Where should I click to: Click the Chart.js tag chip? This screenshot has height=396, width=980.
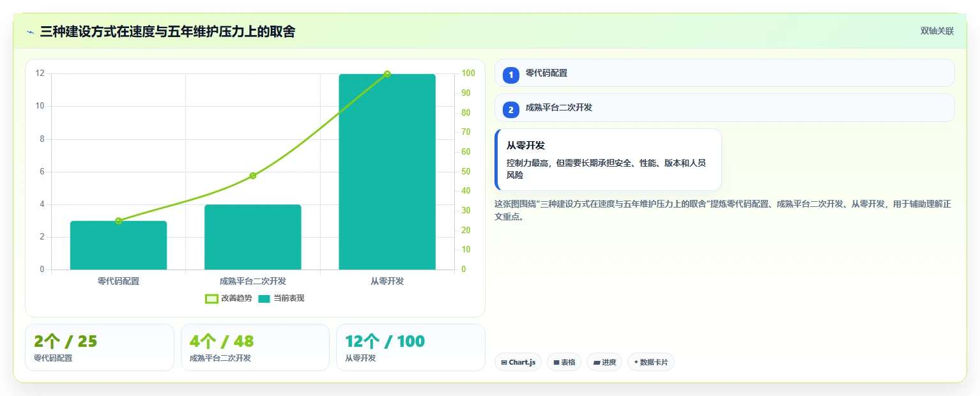[518, 362]
